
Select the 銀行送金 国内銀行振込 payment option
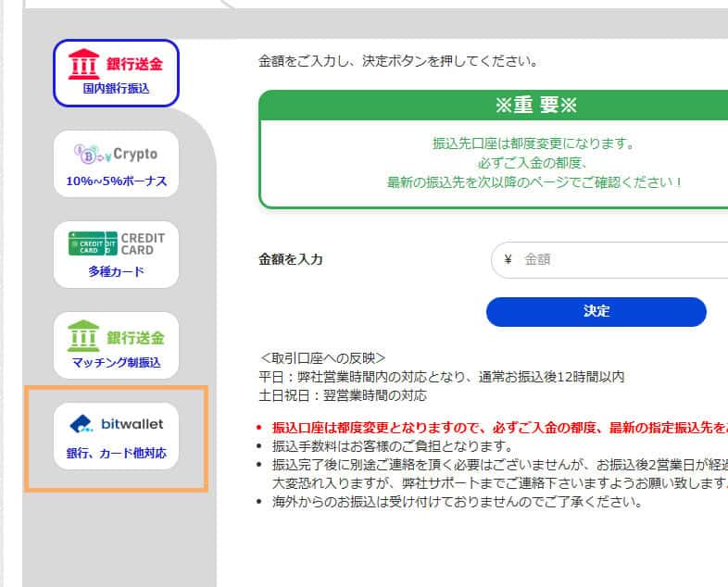coord(116,73)
